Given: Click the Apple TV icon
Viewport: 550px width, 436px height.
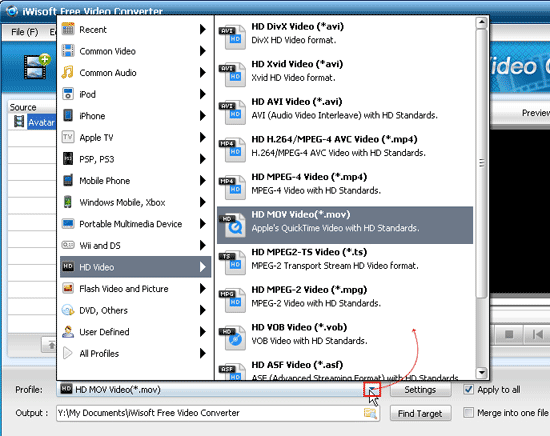Looking at the screenshot, I should coord(68,137).
